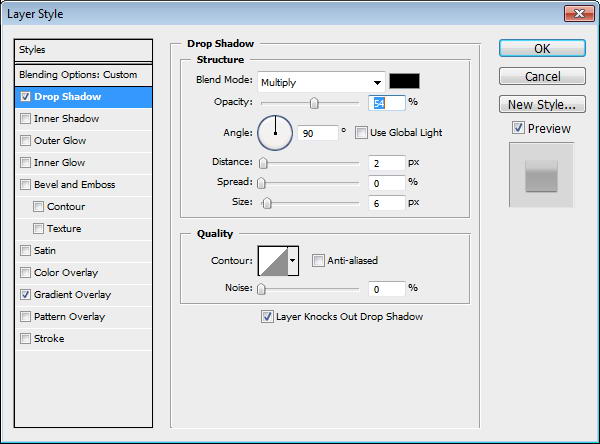The image size is (600, 444).
Task: Enable the Bevel and Emboss checkbox
Action: pyautogui.click(x=25, y=184)
